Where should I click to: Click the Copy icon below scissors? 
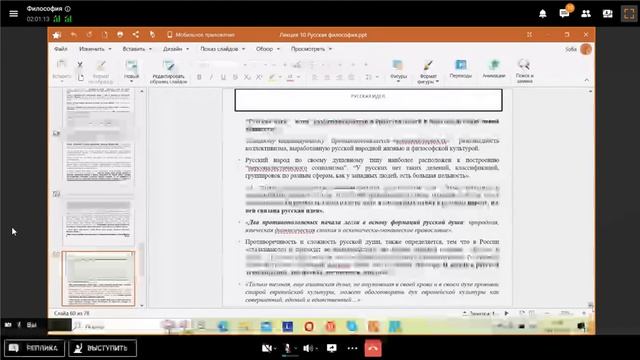[81, 77]
